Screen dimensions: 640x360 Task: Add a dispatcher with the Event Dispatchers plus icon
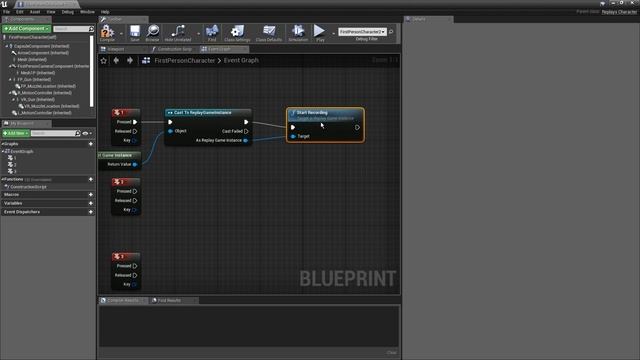tap(91, 212)
